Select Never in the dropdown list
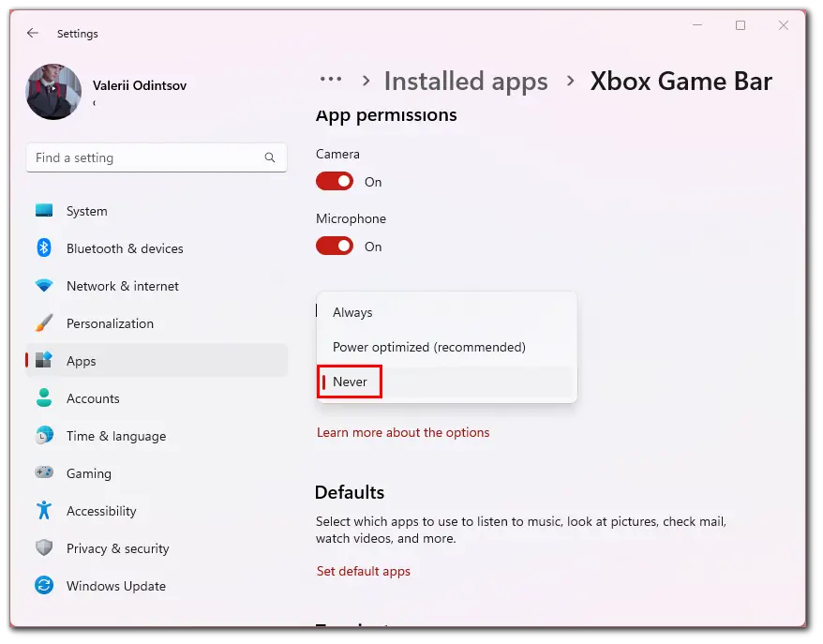823x644 pixels. click(x=447, y=382)
